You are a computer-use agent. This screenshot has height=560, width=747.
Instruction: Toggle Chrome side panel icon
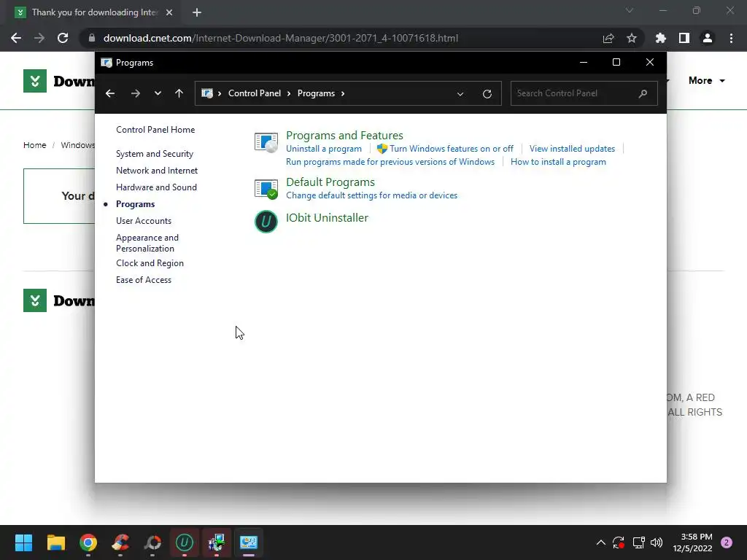(x=684, y=38)
